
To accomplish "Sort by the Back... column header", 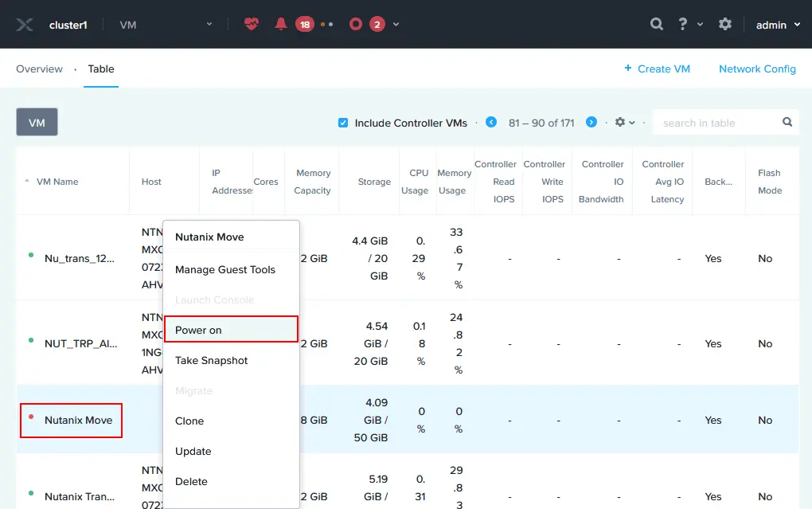I will tap(718, 182).
